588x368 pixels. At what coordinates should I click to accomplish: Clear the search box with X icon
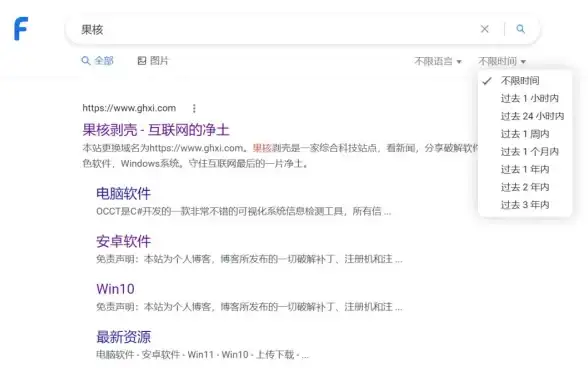pyautogui.click(x=484, y=29)
